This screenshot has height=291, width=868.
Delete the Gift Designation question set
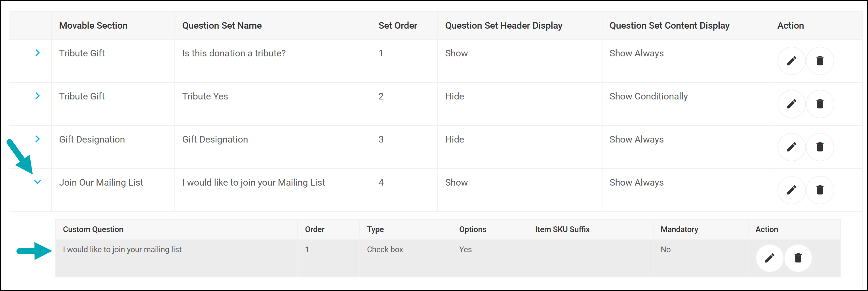820,147
